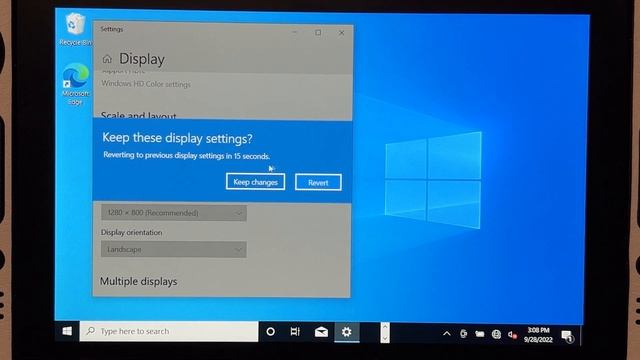Click the Display orientation label
The width and height of the screenshot is (640, 360).
point(131,232)
